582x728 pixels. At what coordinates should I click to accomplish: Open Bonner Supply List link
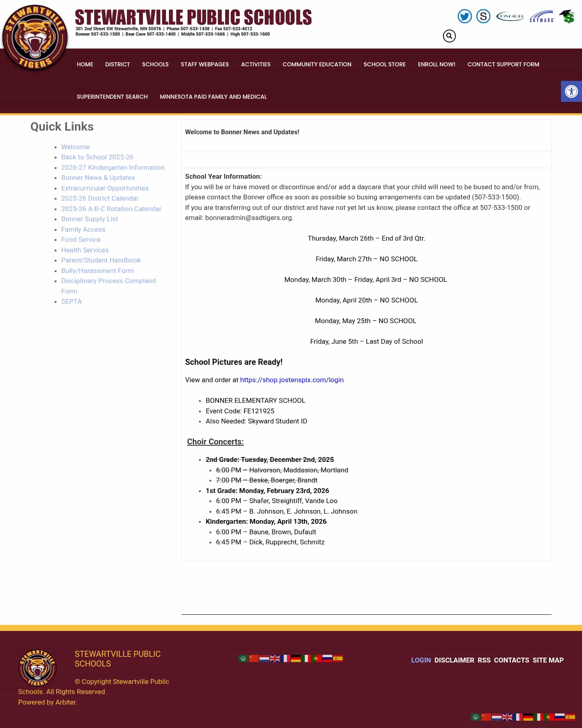coord(90,219)
